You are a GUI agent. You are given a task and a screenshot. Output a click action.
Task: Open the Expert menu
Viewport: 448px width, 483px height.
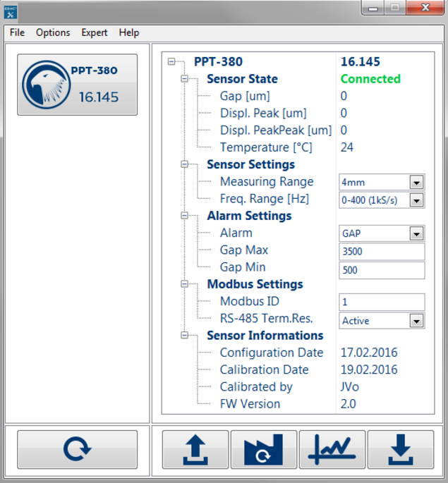(x=95, y=32)
